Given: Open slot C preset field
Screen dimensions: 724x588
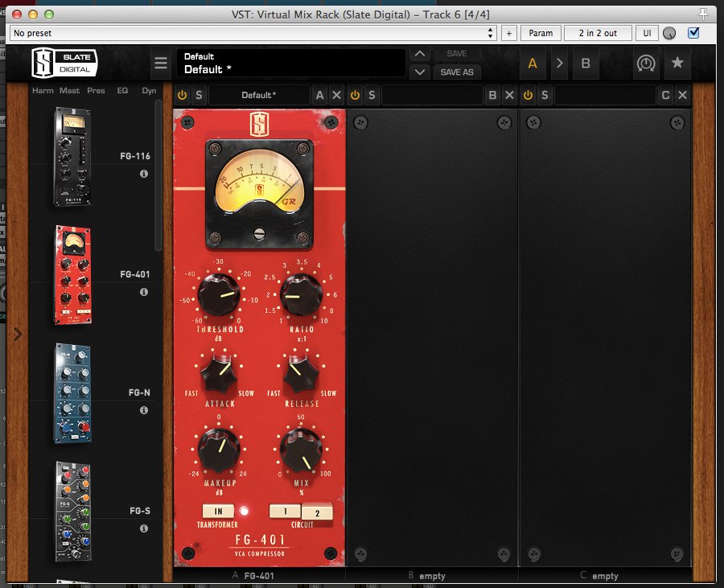Looking at the screenshot, I should coord(605,95).
